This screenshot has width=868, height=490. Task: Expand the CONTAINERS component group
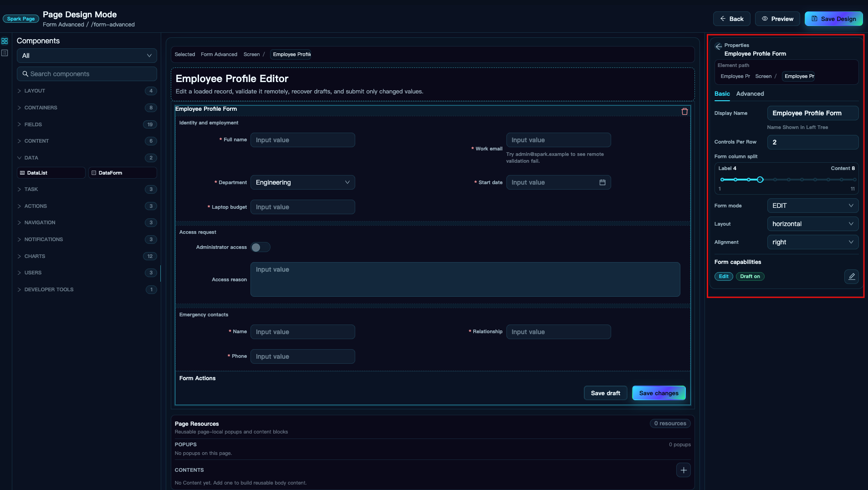point(87,108)
